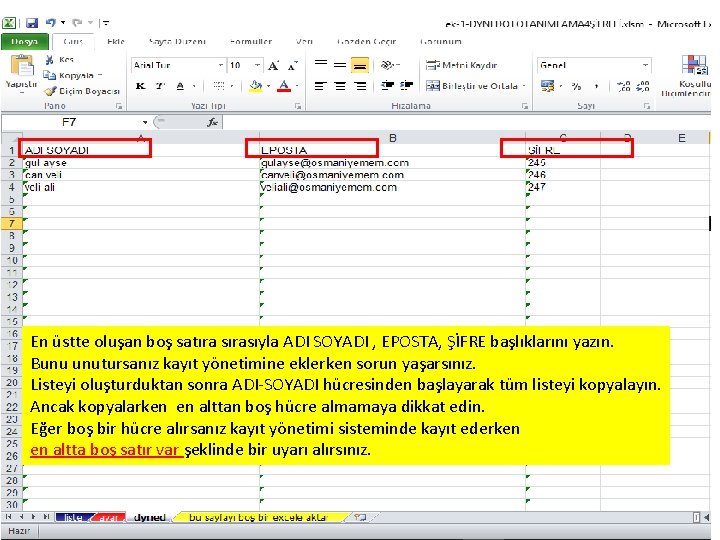The width and height of the screenshot is (720, 540).
Task: Click decrease decimal icon
Action: click(x=642, y=86)
